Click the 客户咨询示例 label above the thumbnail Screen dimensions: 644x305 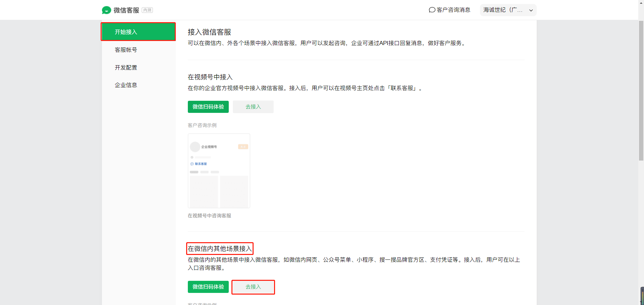[x=202, y=125]
